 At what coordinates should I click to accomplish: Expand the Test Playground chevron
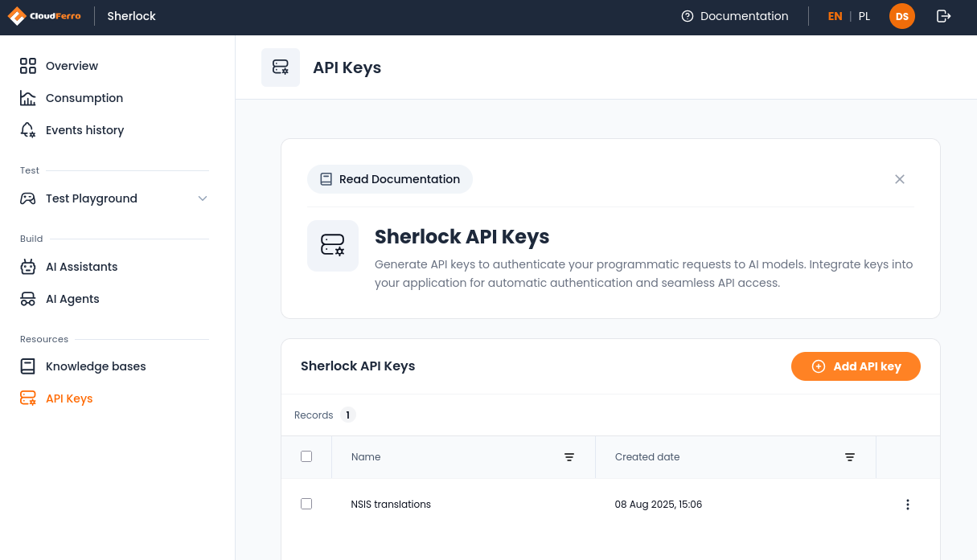(203, 198)
